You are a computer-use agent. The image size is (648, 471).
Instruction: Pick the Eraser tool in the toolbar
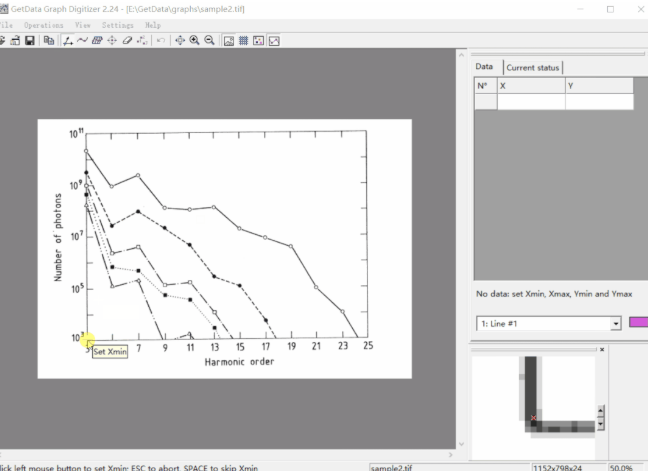click(127, 41)
